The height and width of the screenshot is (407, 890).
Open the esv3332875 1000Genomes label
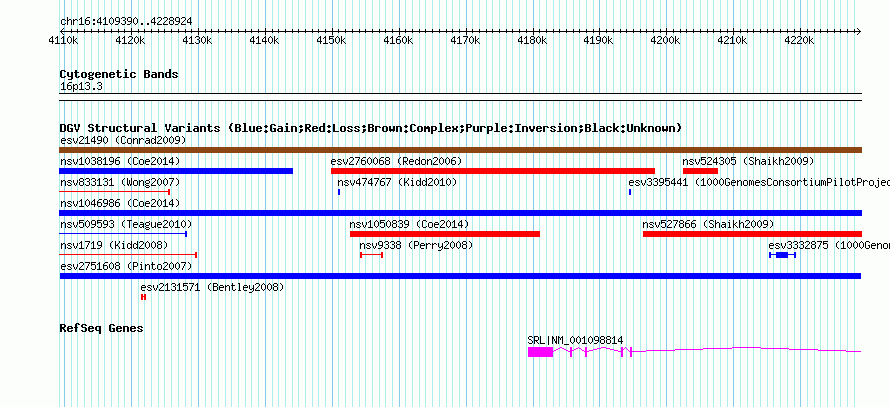(x=829, y=245)
